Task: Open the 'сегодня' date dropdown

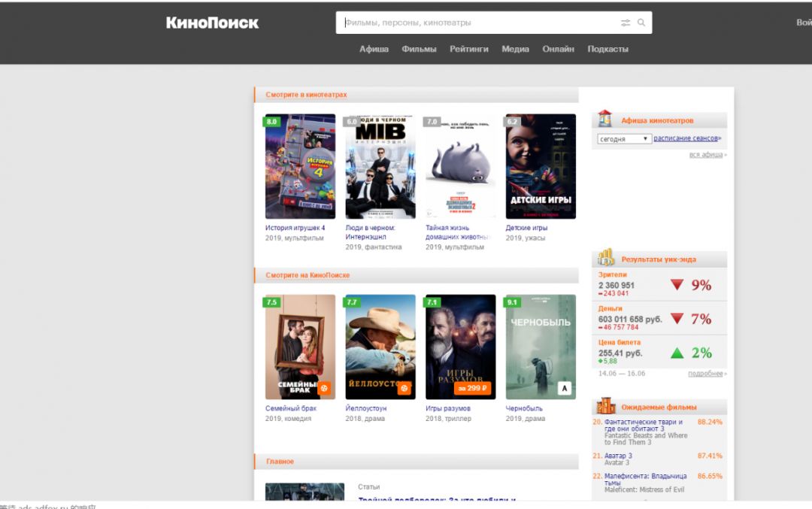Action: 624,139
